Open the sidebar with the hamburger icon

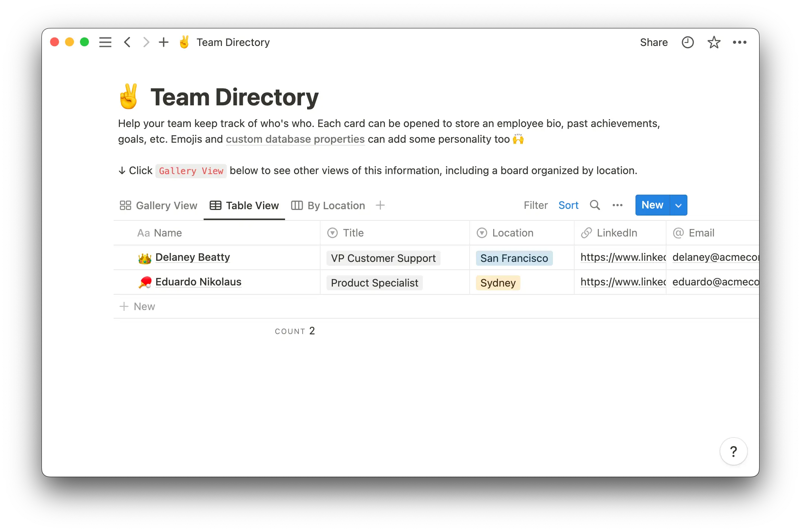coord(105,42)
